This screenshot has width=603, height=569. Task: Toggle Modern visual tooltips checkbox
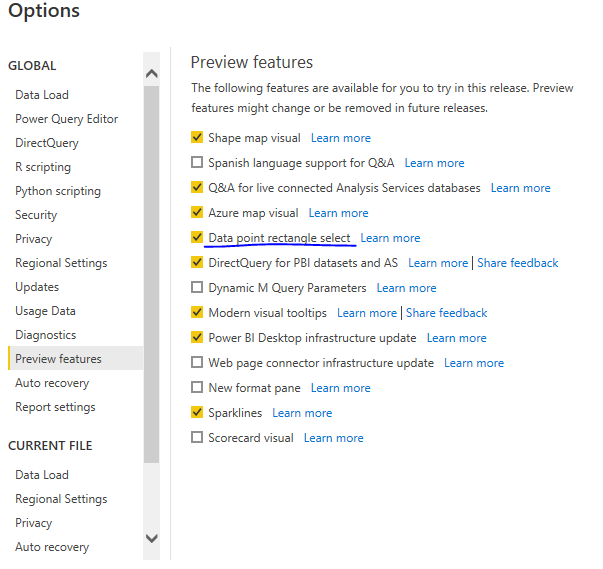pyautogui.click(x=197, y=312)
